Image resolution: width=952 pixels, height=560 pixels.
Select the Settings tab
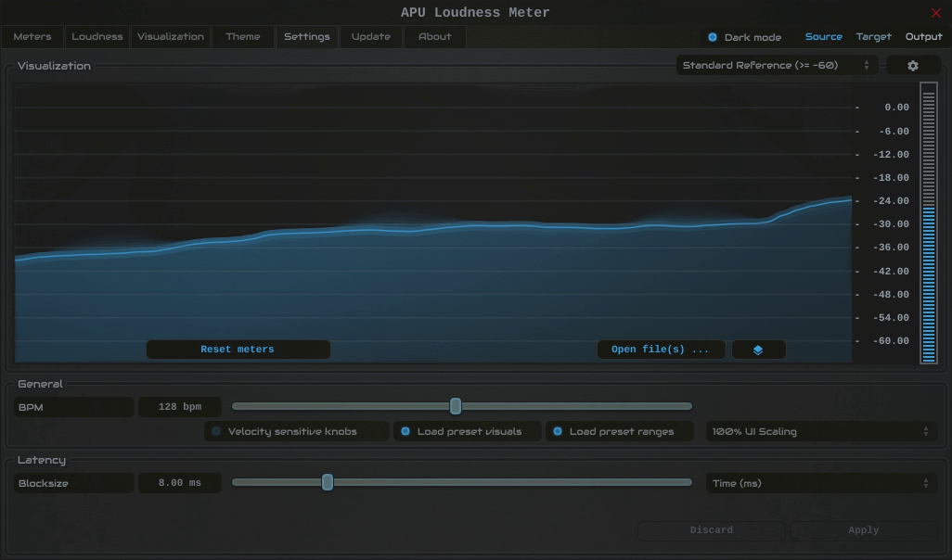click(306, 36)
